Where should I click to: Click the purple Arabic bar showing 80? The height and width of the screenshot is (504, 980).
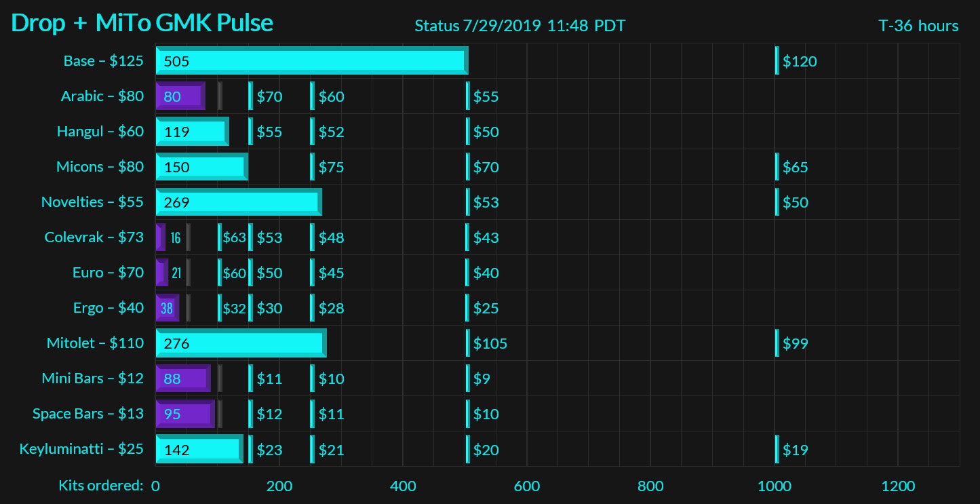click(x=180, y=96)
